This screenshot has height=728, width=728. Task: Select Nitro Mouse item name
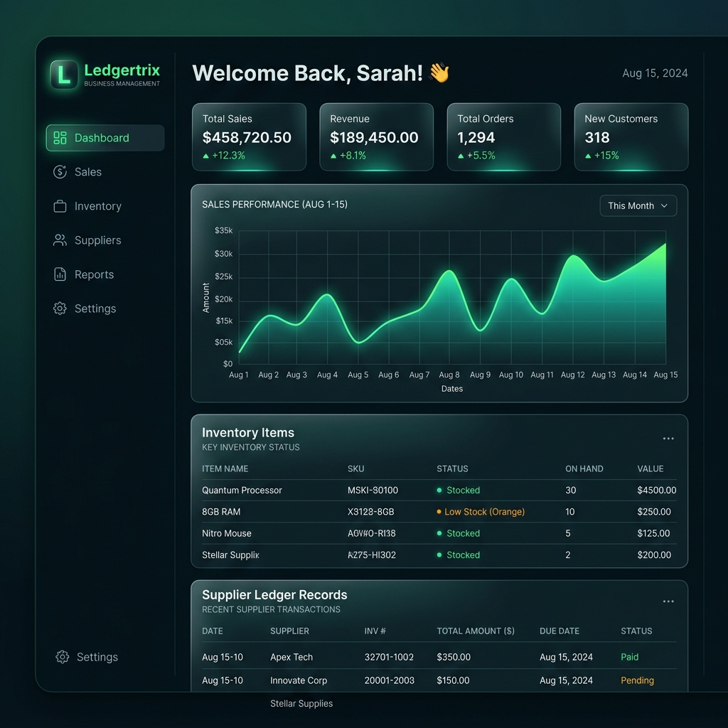coord(227,533)
